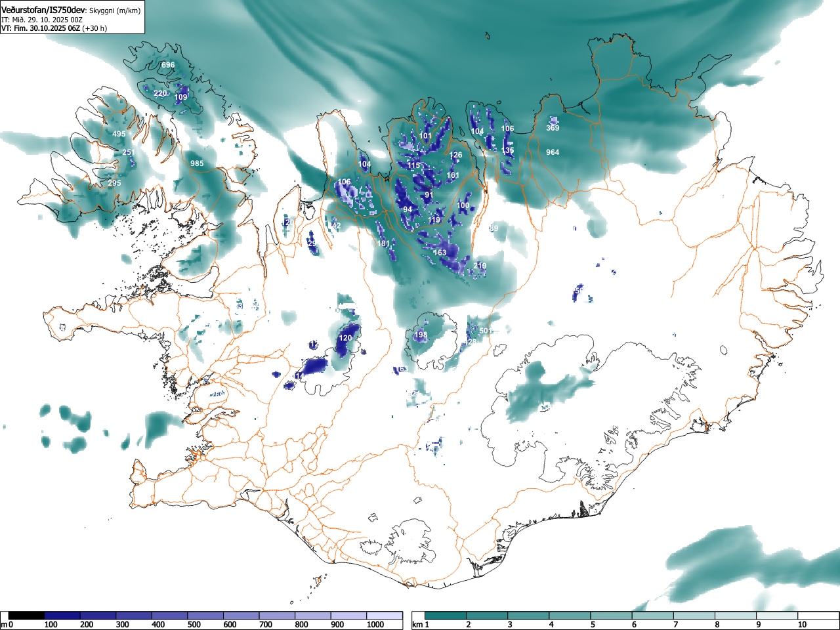This screenshot has height=630, width=840.
Task: Click the map value '91'
Action: click(429, 195)
